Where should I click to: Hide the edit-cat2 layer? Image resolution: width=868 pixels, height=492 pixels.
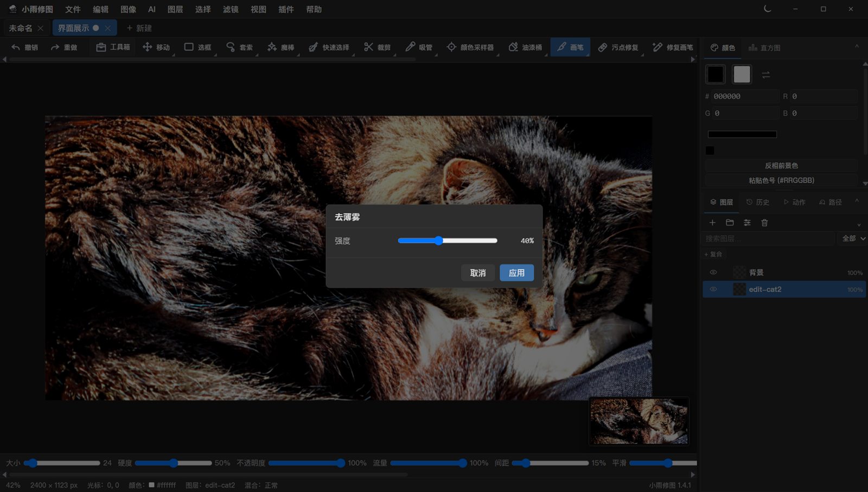(x=713, y=289)
